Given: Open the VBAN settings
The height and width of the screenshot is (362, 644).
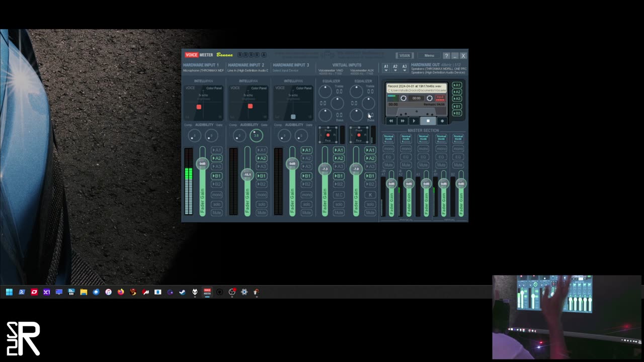Looking at the screenshot, I should click(405, 56).
